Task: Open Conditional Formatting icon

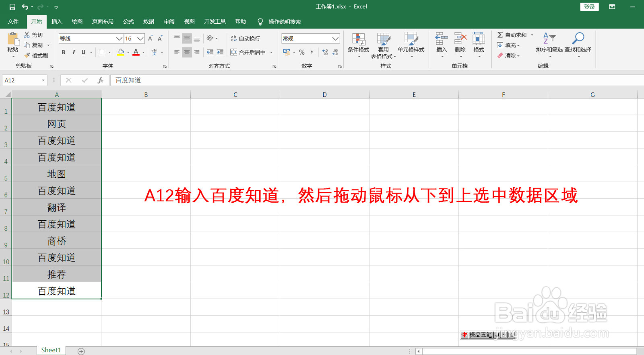Action: click(359, 39)
